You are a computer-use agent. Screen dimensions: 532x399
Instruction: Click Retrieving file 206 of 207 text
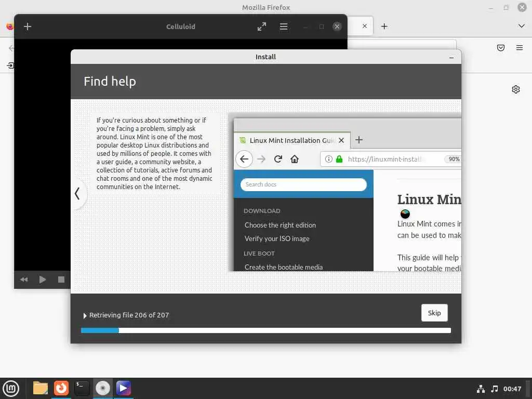(129, 315)
